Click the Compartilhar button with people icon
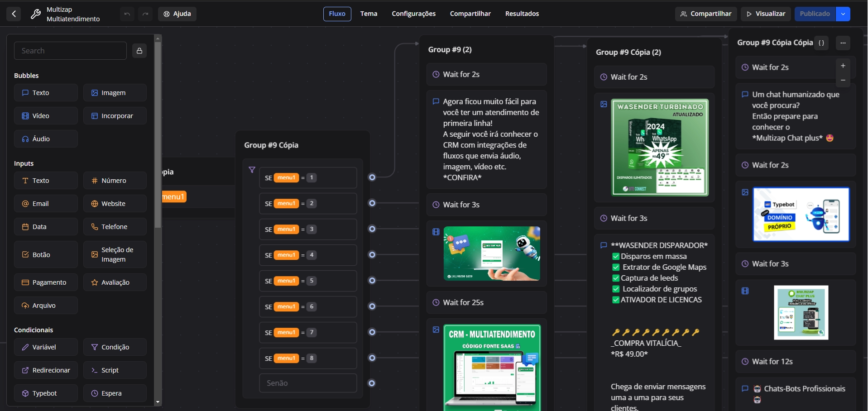Image resolution: width=868 pixels, height=411 pixels. pos(706,14)
